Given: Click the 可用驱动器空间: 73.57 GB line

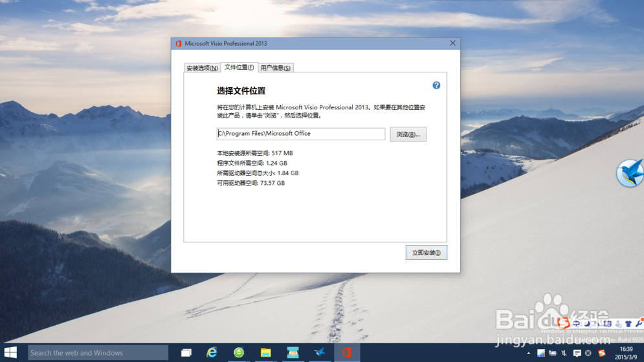Looking at the screenshot, I should (250, 183).
